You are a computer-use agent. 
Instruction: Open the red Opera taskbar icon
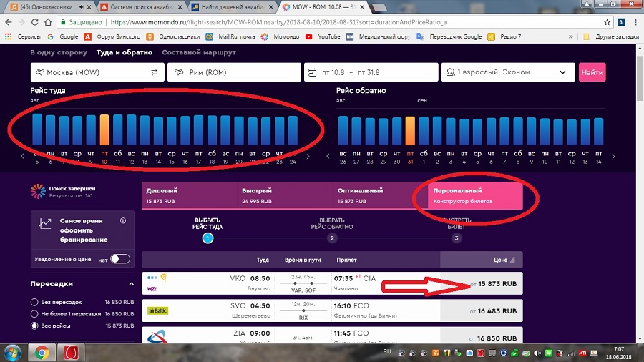point(71,353)
